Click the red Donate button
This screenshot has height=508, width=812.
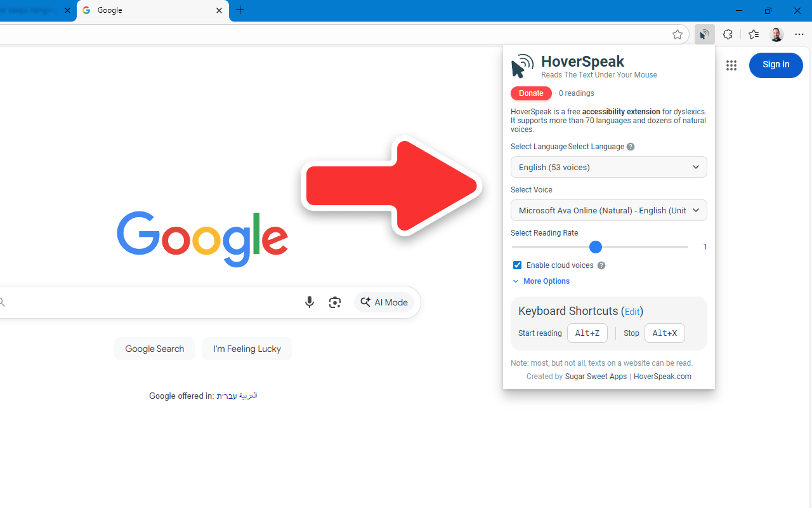pos(531,93)
